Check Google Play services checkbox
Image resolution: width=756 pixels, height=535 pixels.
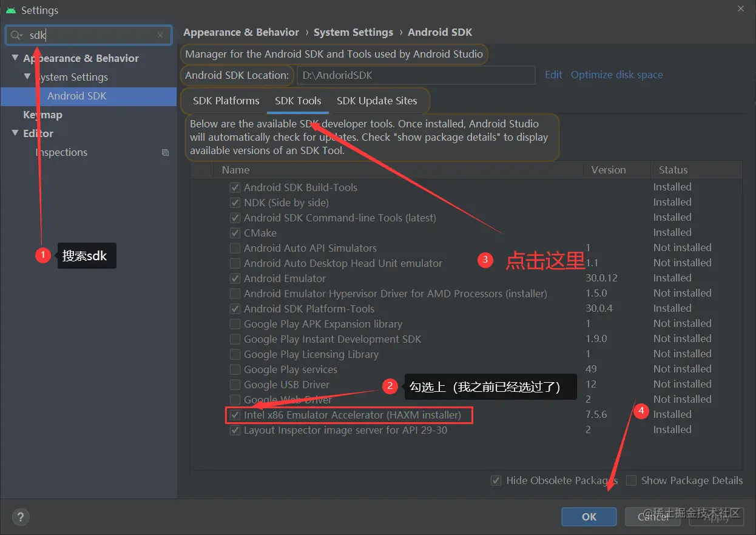click(x=235, y=369)
